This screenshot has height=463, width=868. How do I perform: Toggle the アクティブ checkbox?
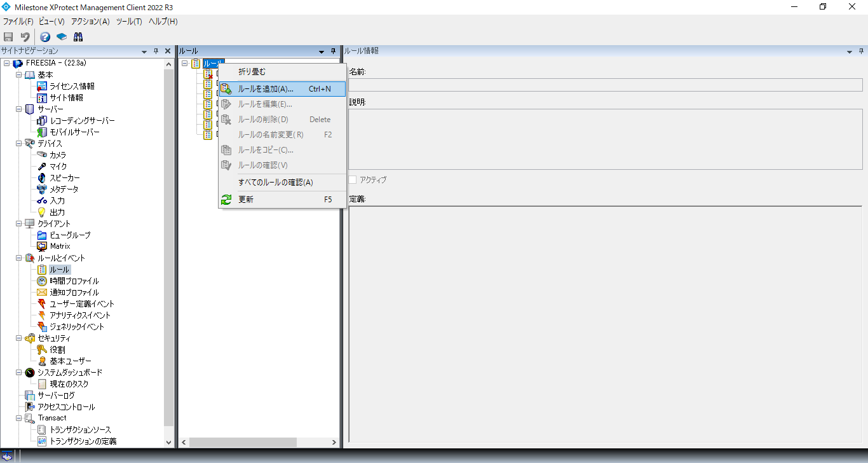(x=353, y=180)
